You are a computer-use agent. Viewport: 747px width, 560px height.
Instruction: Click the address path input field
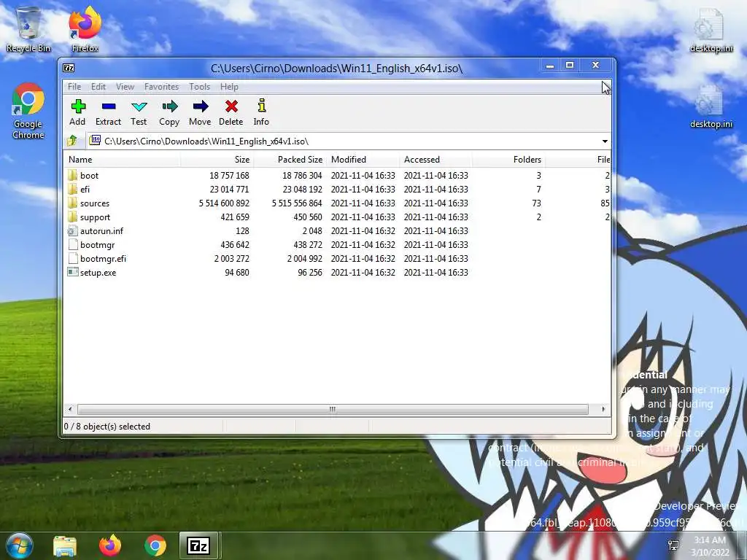point(343,141)
